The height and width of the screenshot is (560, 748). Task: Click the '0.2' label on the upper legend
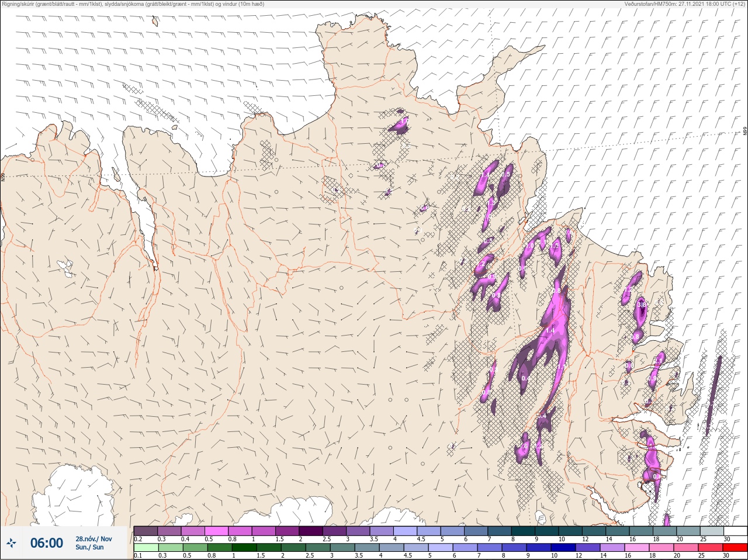(x=138, y=539)
